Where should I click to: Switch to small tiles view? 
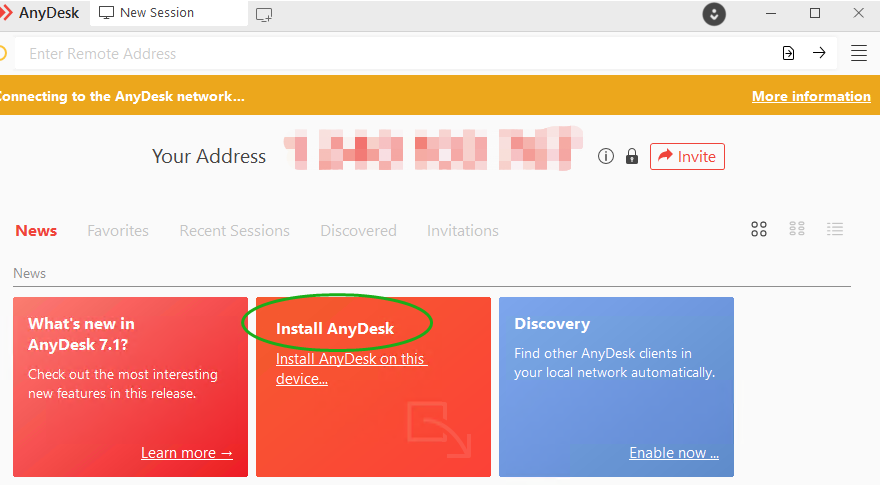797,229
